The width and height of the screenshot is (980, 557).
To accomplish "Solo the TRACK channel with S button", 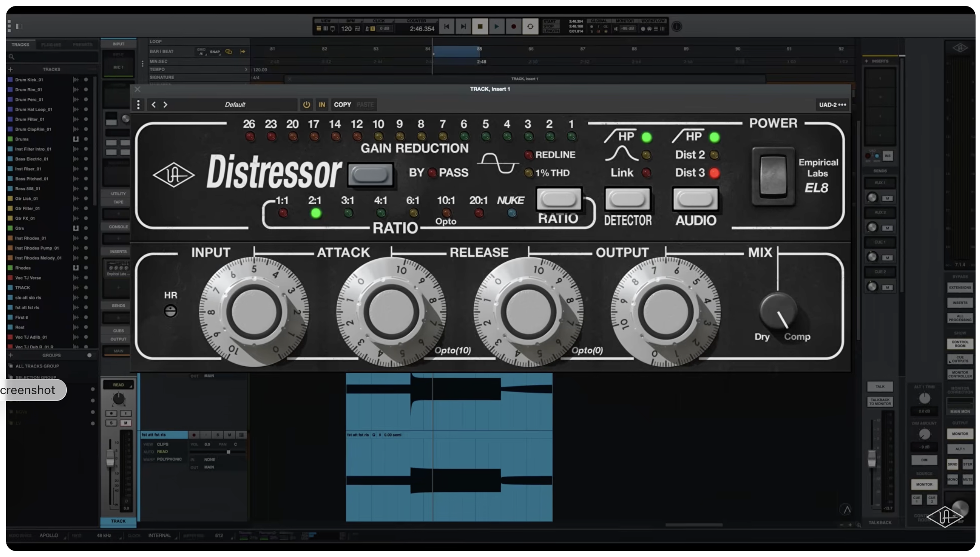I will click(111, 423).
